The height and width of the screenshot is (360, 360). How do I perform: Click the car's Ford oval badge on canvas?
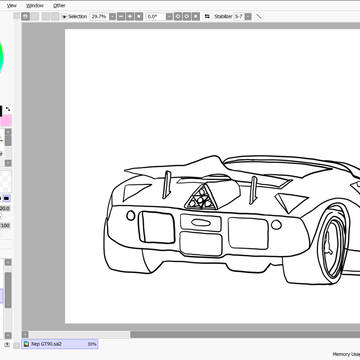201,222
